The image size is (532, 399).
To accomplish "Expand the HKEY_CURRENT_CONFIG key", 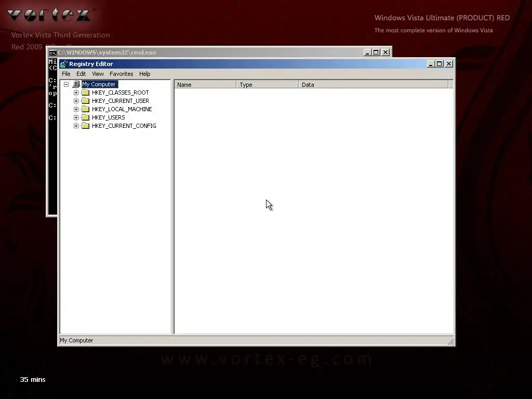I will tap(76, 126).
